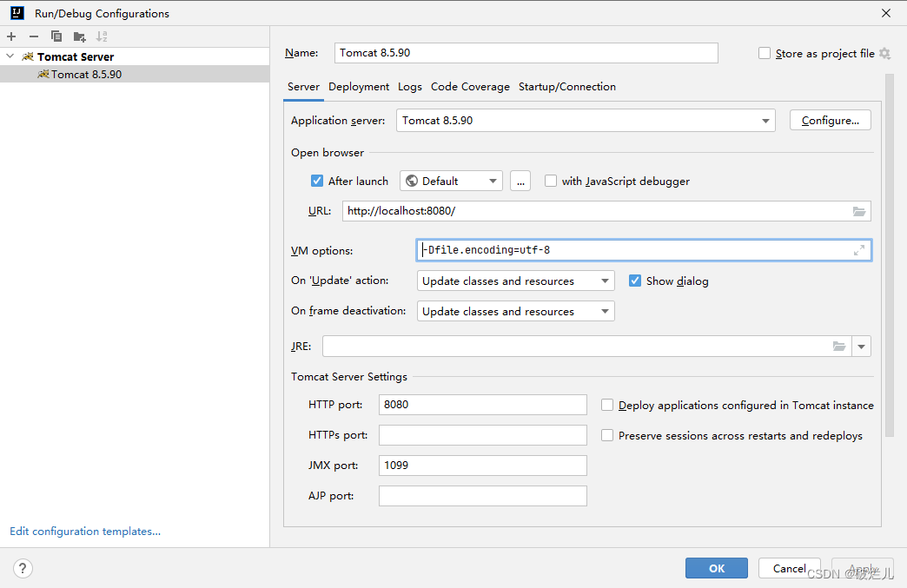Add a new configuration with plus icon
This screenshot has height=588, width=907.
[x=11, y=36]
